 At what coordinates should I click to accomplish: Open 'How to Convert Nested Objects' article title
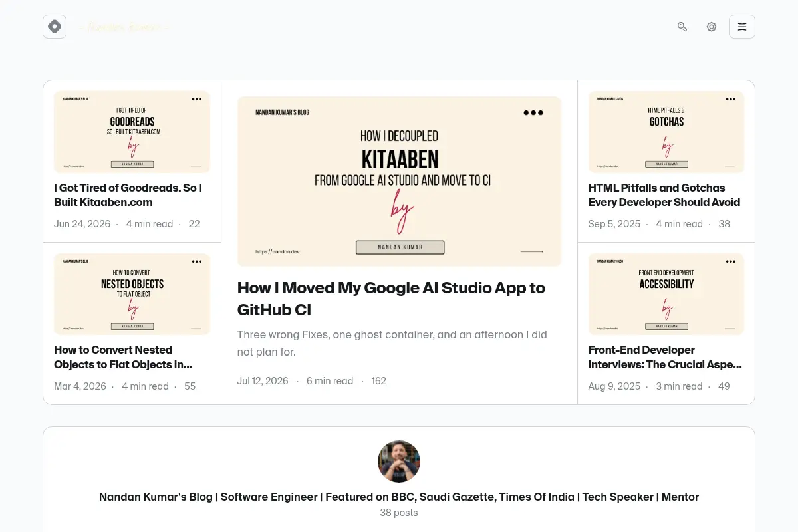tap(123, 357)
